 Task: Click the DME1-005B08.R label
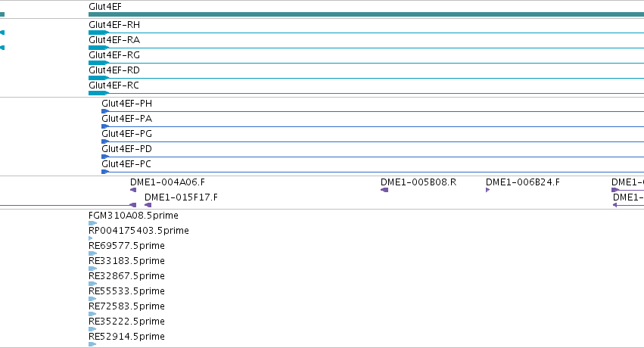tap(418, 182)
